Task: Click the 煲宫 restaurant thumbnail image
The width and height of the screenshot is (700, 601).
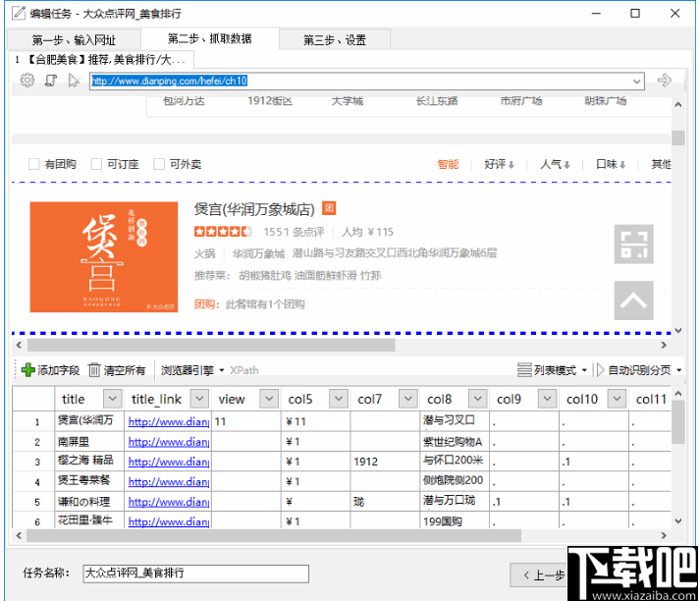Action: [x=103, y=256]
